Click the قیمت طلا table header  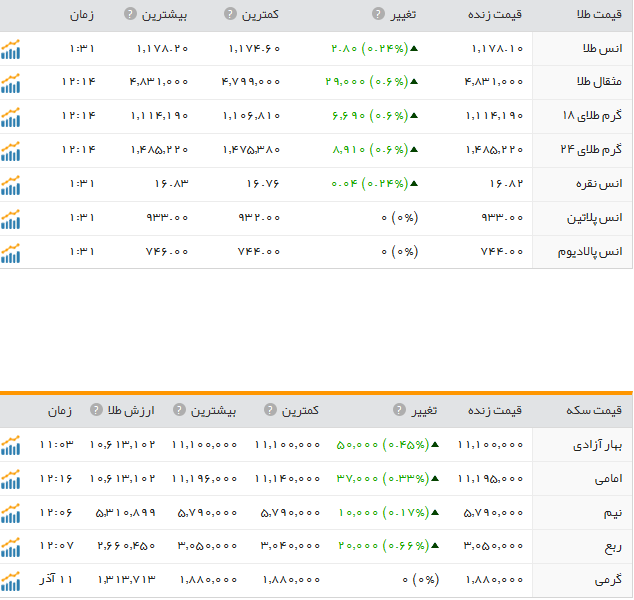[599, 15]
